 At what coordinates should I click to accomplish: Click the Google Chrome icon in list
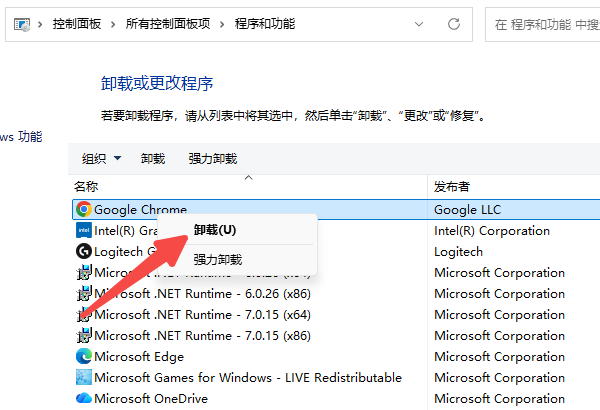pos(83,209)
